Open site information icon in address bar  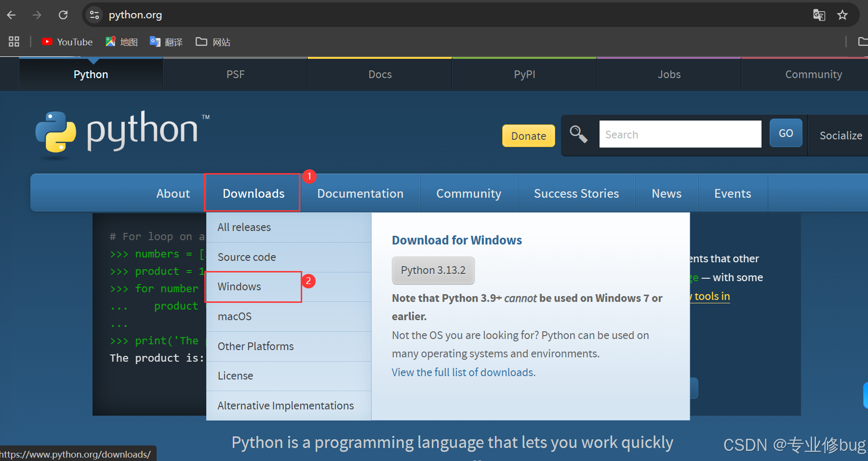(94, 15)
